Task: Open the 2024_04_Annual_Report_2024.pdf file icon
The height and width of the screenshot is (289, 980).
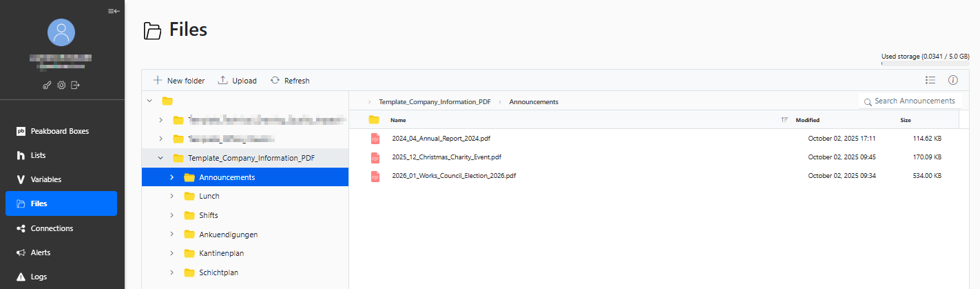Action: [x=375, y=139]
